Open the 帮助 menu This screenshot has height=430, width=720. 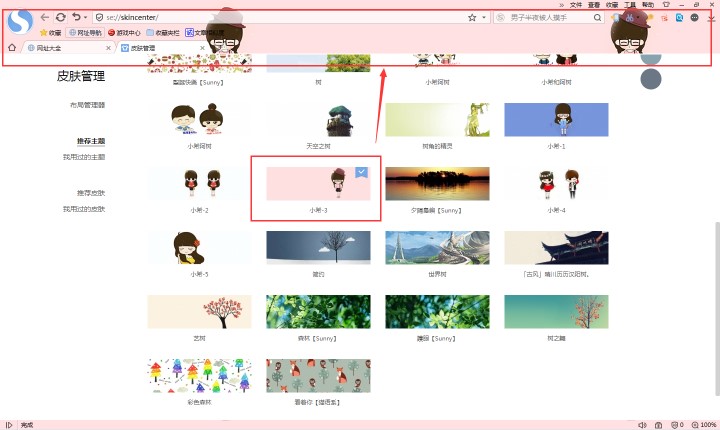pos(648,5)
